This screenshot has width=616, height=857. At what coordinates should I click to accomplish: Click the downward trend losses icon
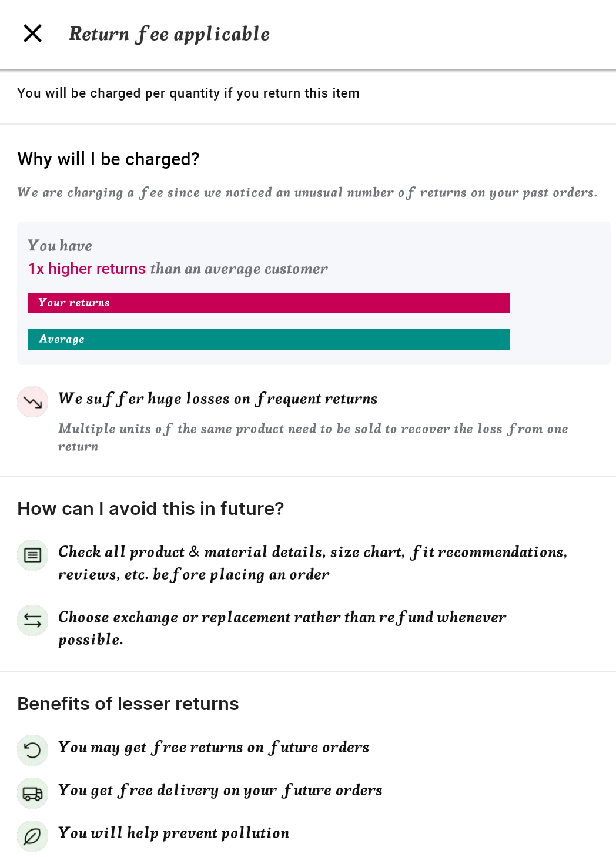32,402
